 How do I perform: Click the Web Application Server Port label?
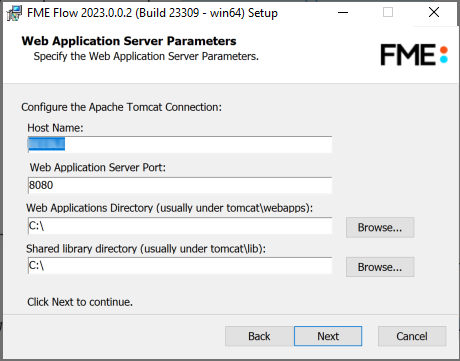tap(98, 167)
